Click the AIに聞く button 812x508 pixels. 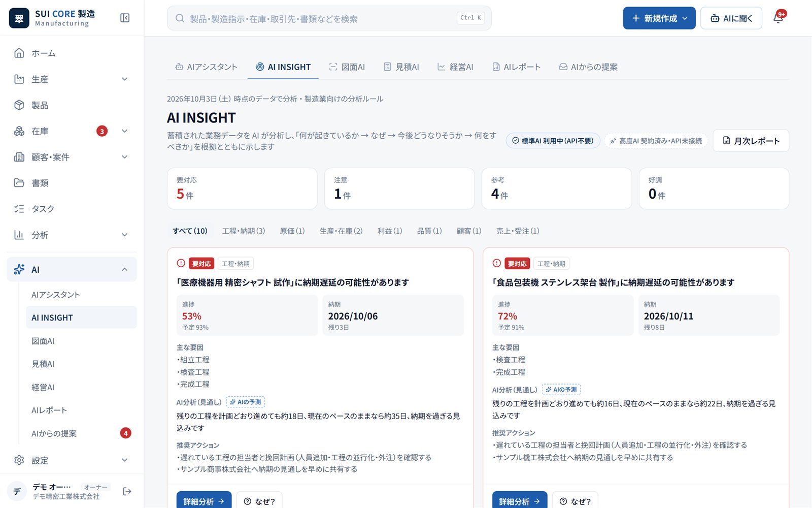pyautogui.click(x=731, y=18)
